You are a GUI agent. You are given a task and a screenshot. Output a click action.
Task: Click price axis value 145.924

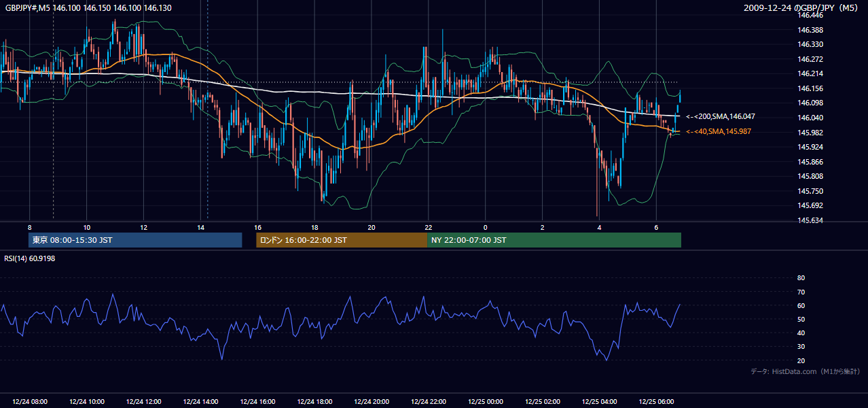810,147
